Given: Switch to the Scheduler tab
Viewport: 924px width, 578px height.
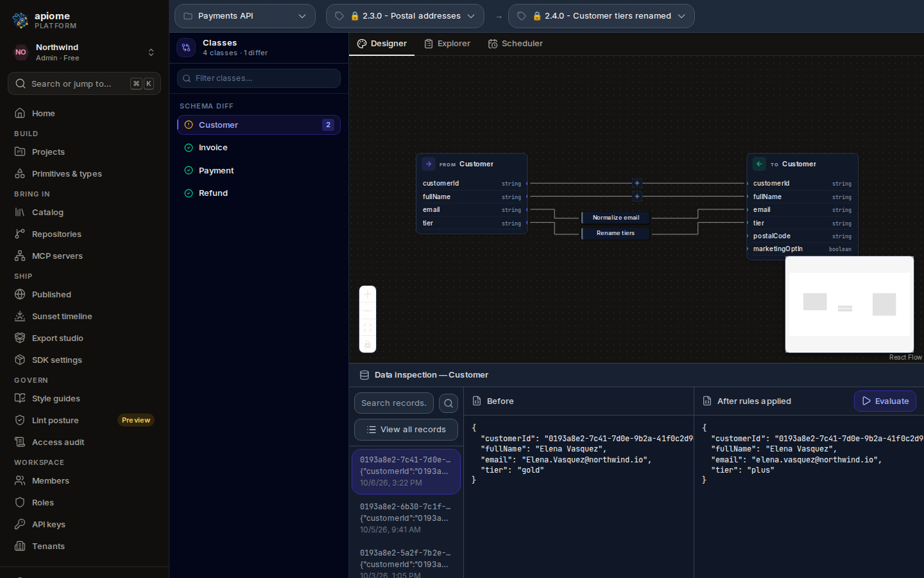Looking at the screenshot, I should [x=515, y=44].
